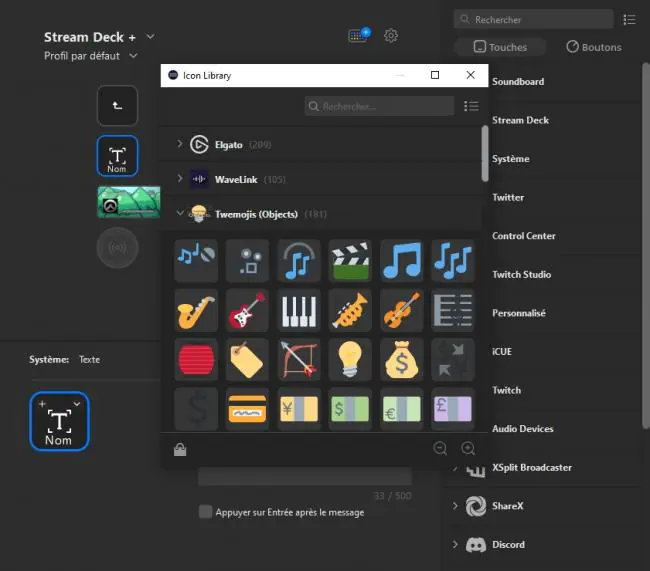The image size is (650, 571).
Task: Expand the XSplit Broadcaster category
Action: [455, 468]
